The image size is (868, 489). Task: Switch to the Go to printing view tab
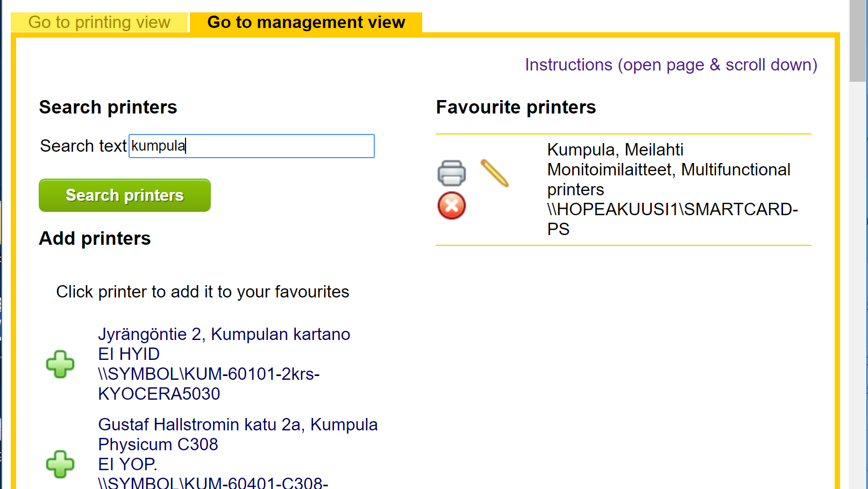(99, 22)
